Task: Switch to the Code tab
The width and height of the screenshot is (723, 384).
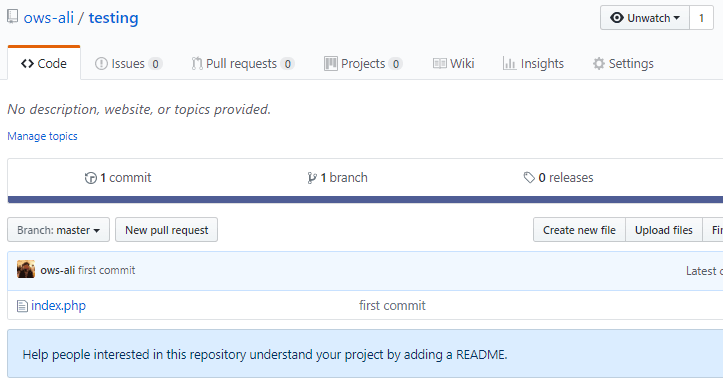Action: pos(44,63)
